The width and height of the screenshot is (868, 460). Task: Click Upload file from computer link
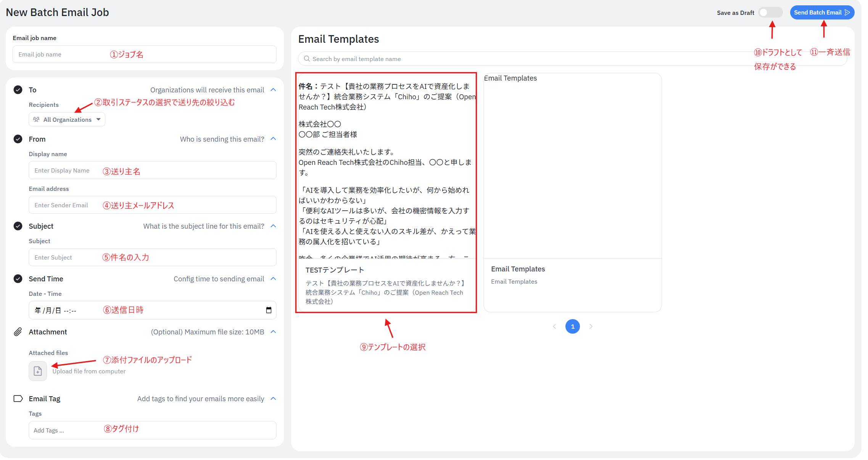click(89, 371)
